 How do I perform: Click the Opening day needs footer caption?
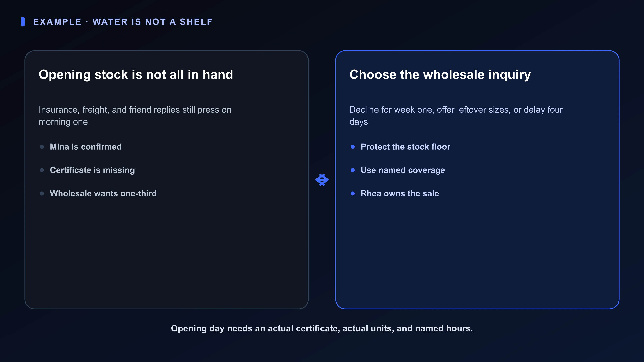[322, 328]
